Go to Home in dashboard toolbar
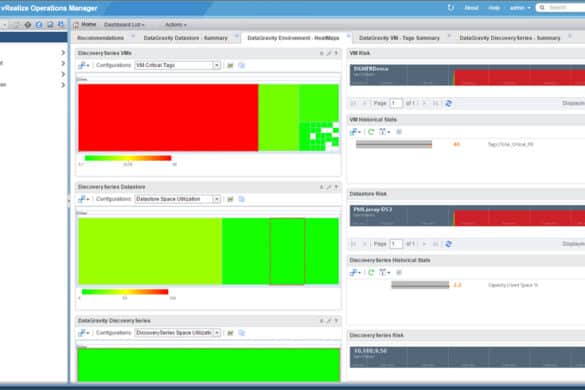 pyautogui.click(x=85, y=25)
